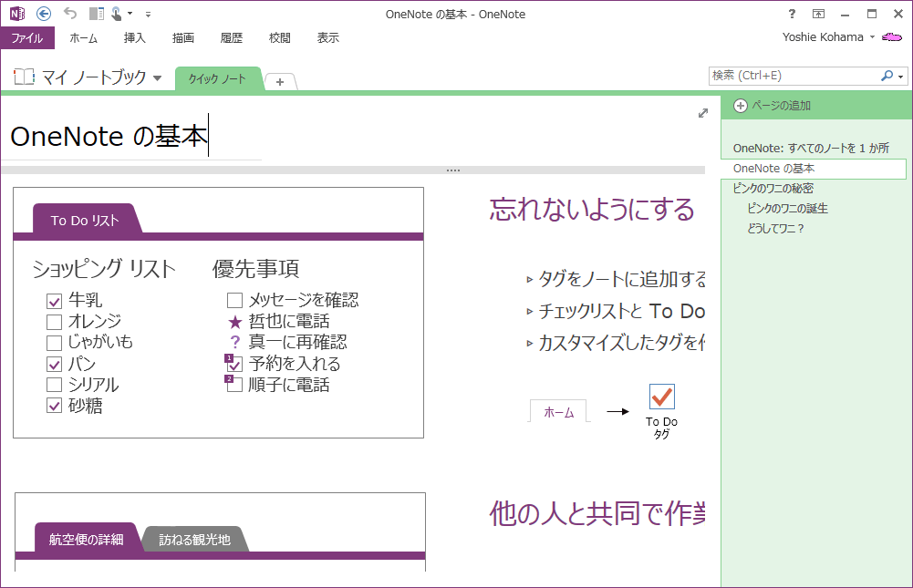Open the search scope dropdown arrow
Viewport: 913px width, 588px height.
tap(901, 77)
